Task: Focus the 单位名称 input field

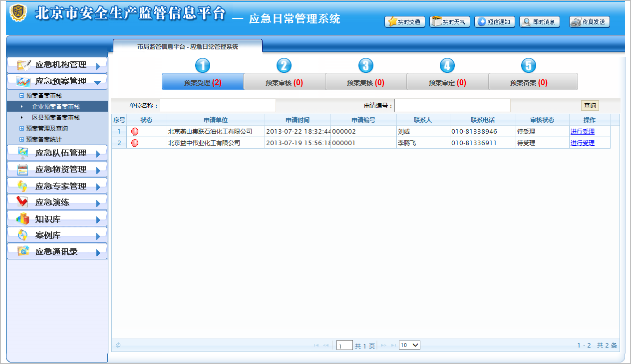Action: (x=218, y=106)
